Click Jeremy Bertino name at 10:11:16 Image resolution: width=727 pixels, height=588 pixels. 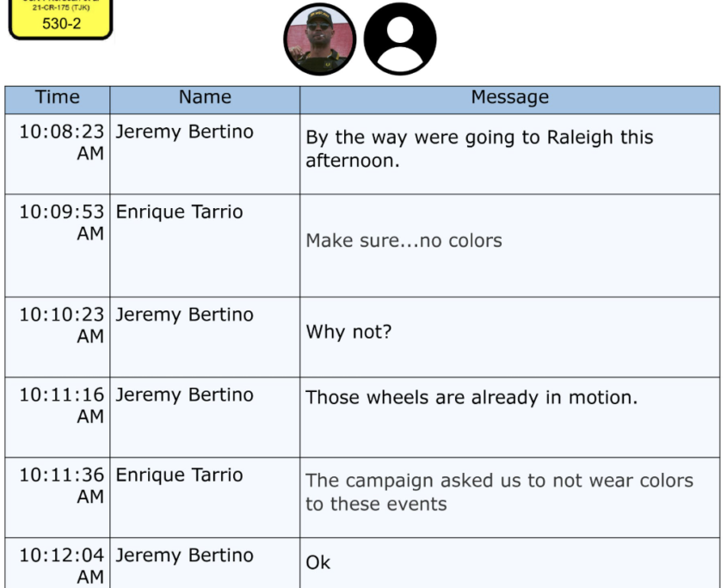pyautogui.click(x=184, y=395)
